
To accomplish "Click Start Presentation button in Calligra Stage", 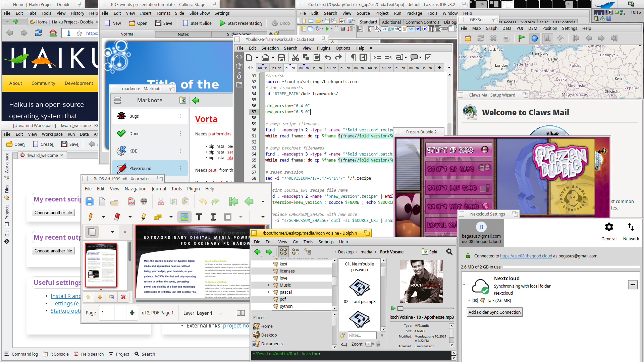I will click(x=242, y=23).
